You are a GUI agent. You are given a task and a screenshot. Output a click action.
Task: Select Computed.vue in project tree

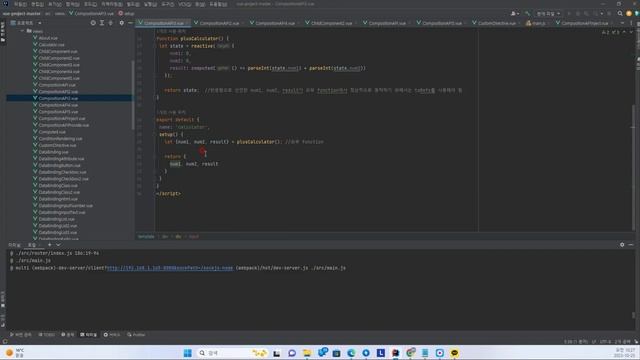[x=52, y=132]
